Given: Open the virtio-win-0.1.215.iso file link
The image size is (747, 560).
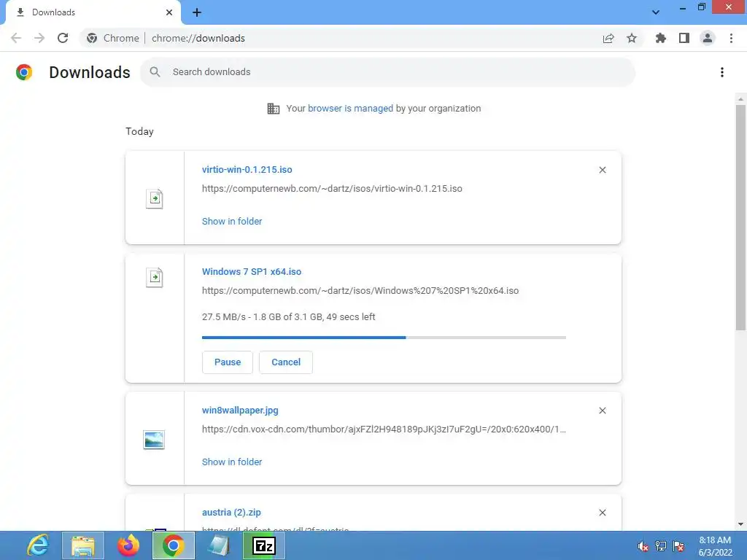Looking at the screenshot, I should coord(247,169).
